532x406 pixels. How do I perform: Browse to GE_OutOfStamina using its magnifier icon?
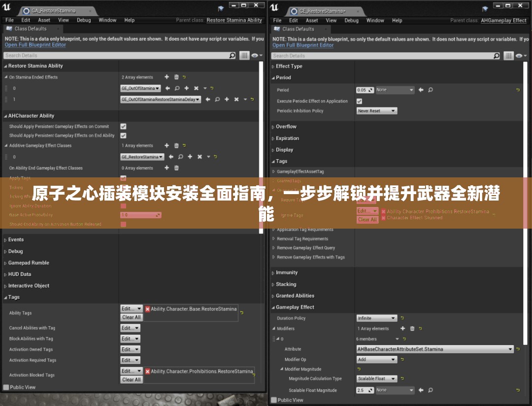pyautogui.click(x=177, y=88)
